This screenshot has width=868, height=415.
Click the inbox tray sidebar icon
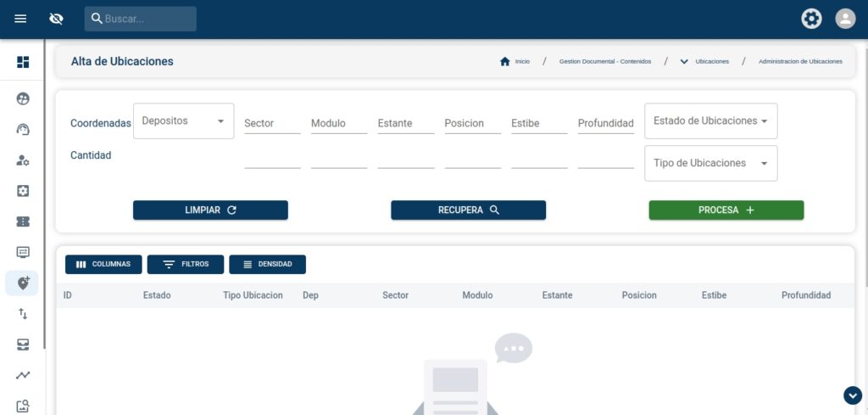[x=23, y=345]
